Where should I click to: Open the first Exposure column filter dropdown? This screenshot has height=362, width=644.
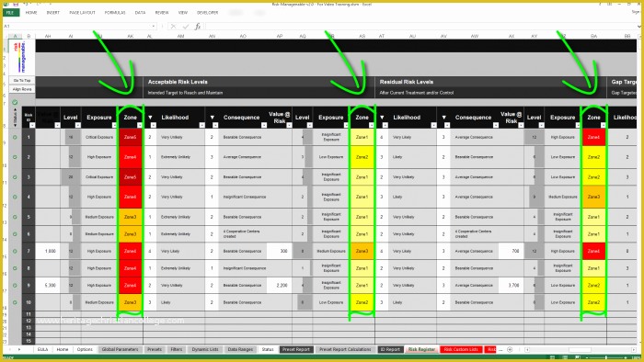click(x=114, y=125)
